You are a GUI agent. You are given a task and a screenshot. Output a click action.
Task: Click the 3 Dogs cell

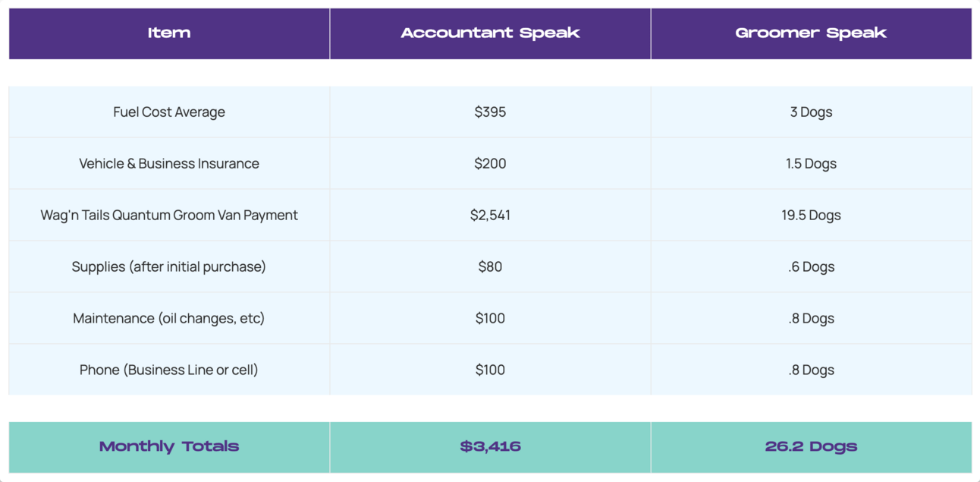811,112
